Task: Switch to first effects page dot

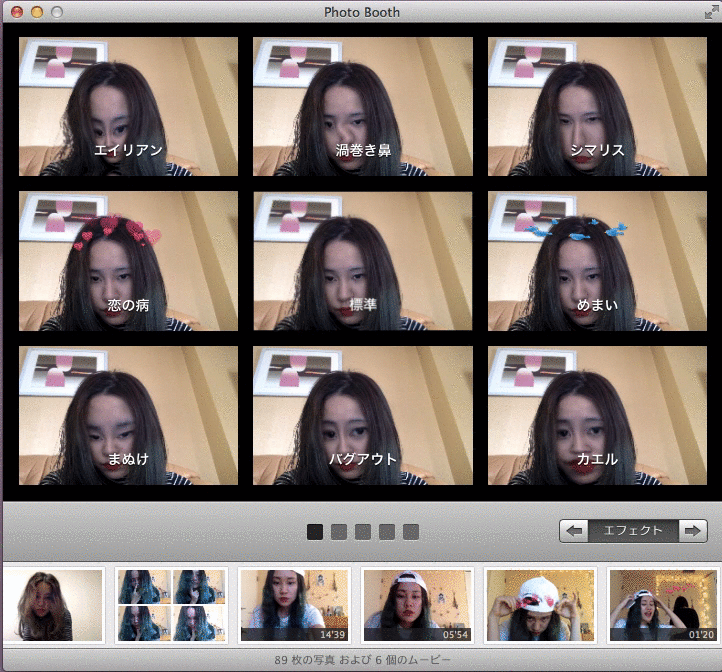Action: 315,532
